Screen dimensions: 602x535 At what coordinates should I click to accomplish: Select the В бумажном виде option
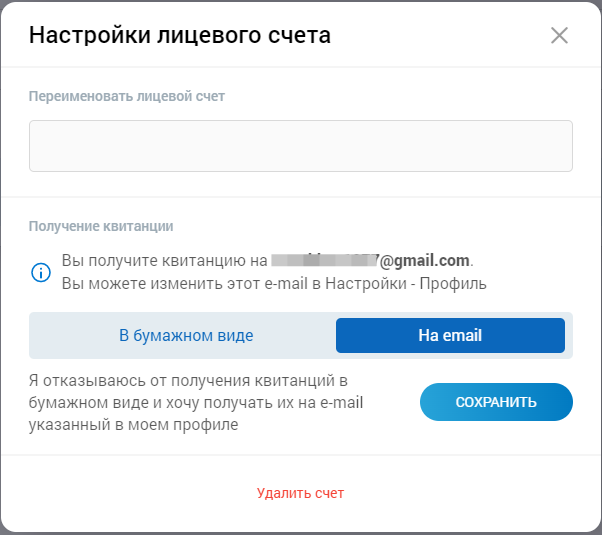[186, 336]
